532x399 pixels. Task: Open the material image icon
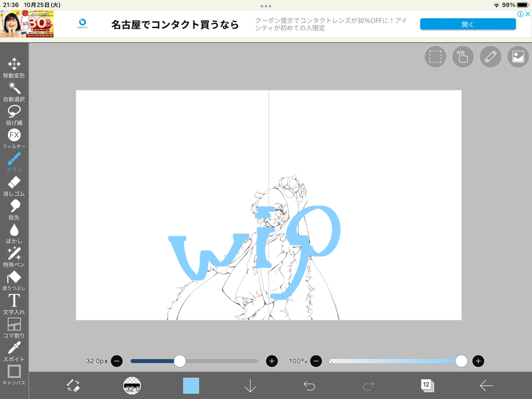click(518, 57)
